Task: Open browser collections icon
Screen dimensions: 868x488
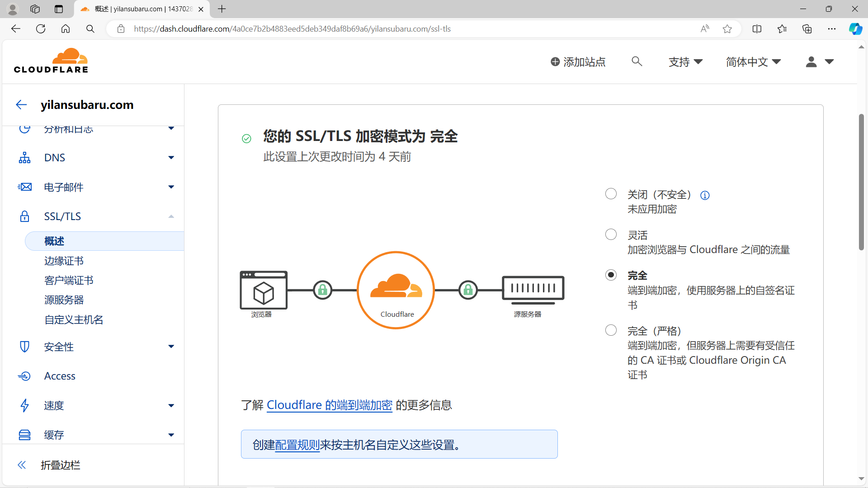Action: [807, 29]
